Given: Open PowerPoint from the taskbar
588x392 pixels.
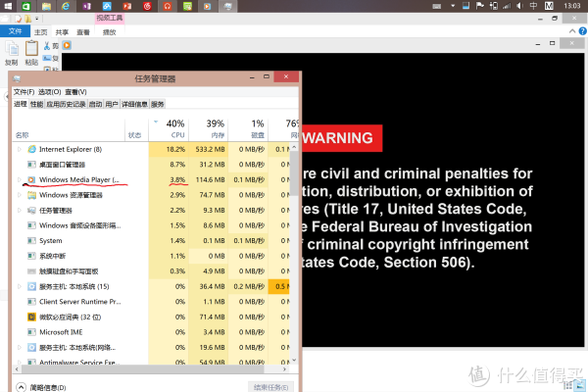Looking at the screenshot, I should (127, 6).
